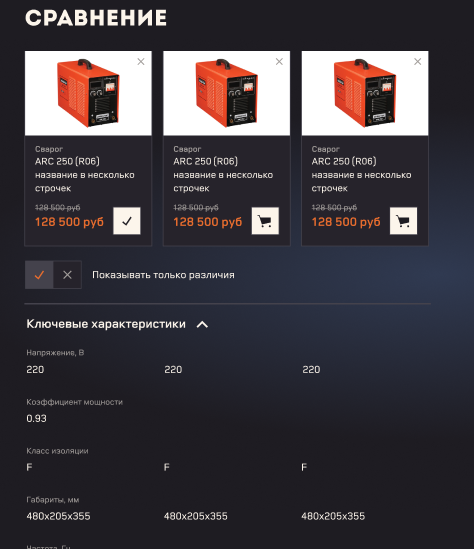
Task: Click the Сварог brand on third card
Action: [326, 149]
